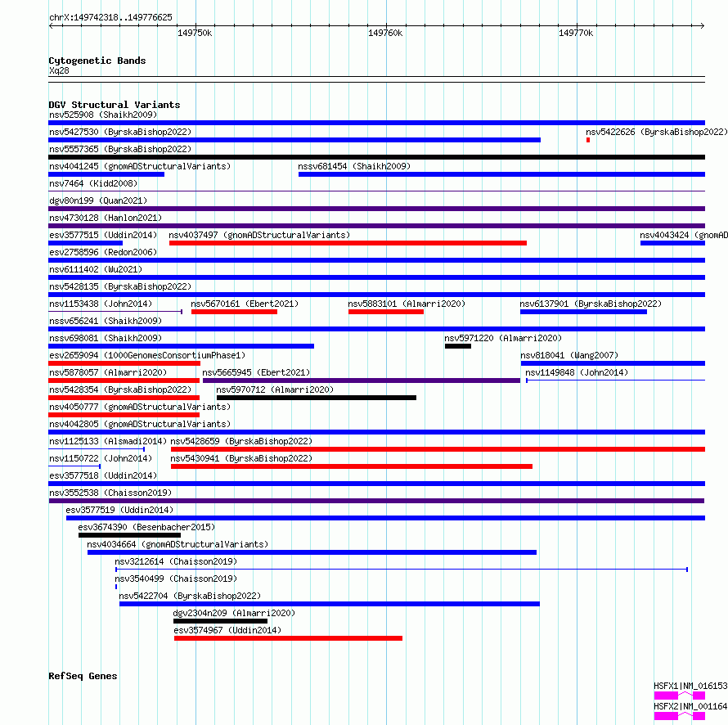Click the small red nsv5422626 marker
The image size is (728, 725).
(x=588, y=140)
